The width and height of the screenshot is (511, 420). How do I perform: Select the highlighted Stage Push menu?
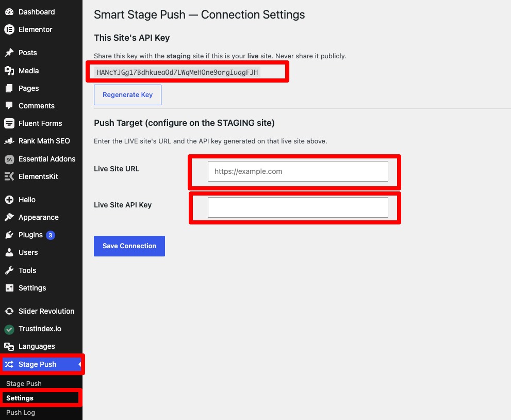(x=42, y=364)
